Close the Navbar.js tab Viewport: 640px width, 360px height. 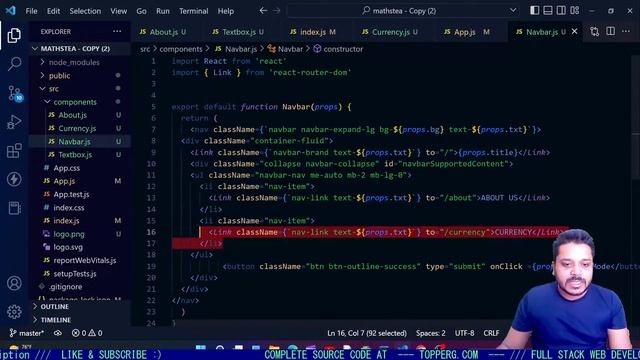(574, 31)
